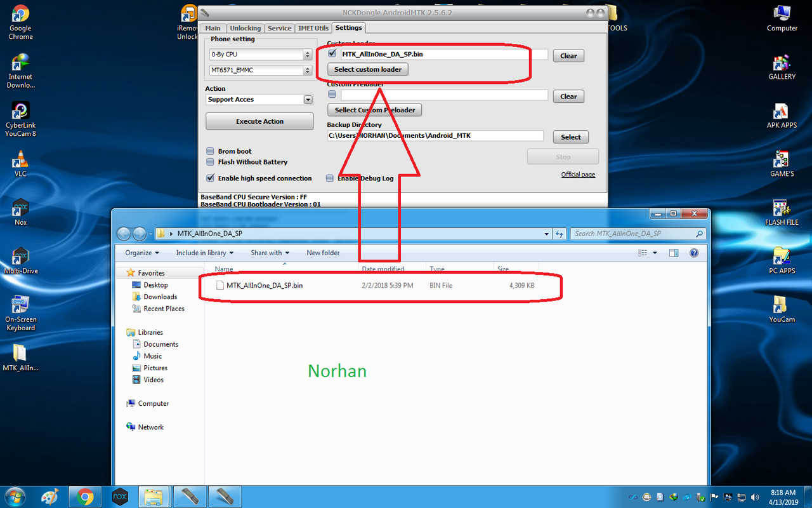Expand Explorer address bar history dropdown
Image resolution: width=812 pixels, height=508 pixels.
tap(547, 234)
